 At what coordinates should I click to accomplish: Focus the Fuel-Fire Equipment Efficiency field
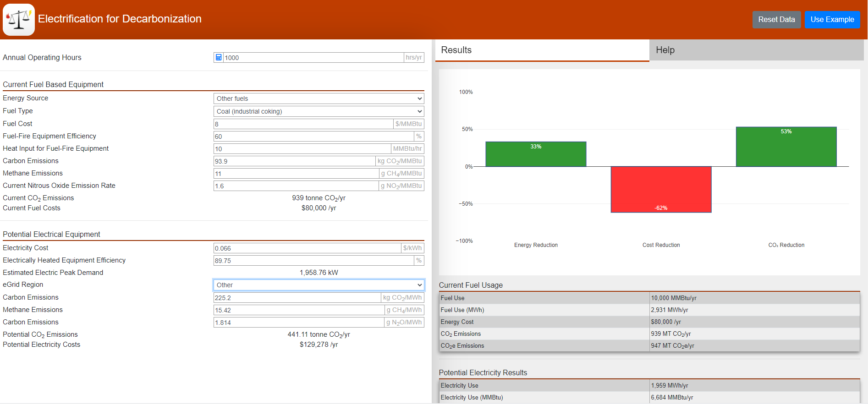point(313,136)
